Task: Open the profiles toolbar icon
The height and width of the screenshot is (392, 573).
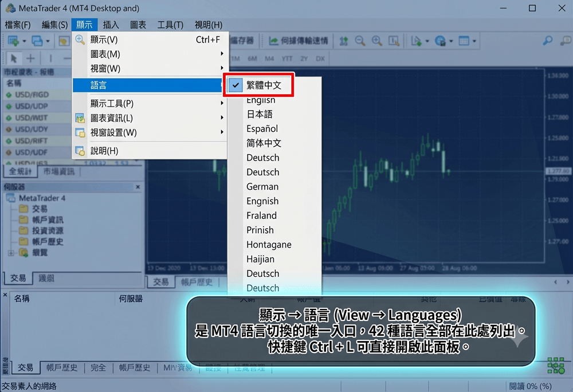Action: (37, 41)
